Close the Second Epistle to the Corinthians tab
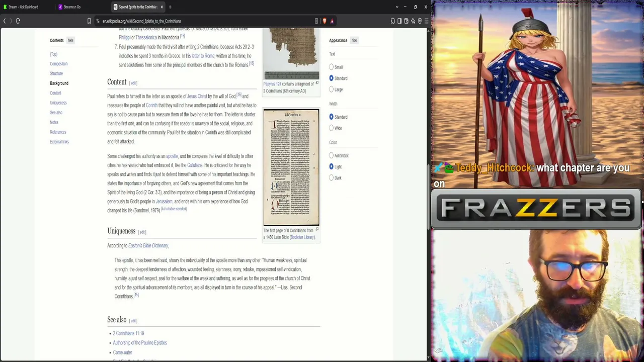 162,7
